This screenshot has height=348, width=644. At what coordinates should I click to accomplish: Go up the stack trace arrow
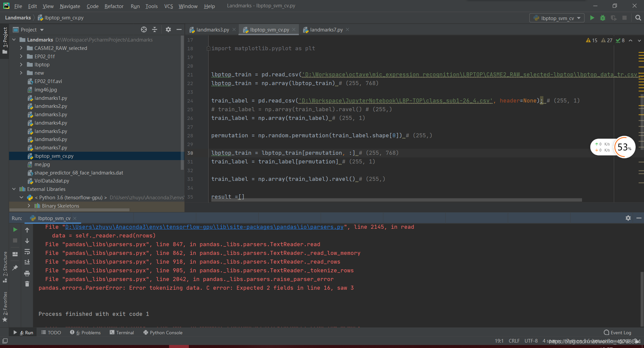coord(27,230)
